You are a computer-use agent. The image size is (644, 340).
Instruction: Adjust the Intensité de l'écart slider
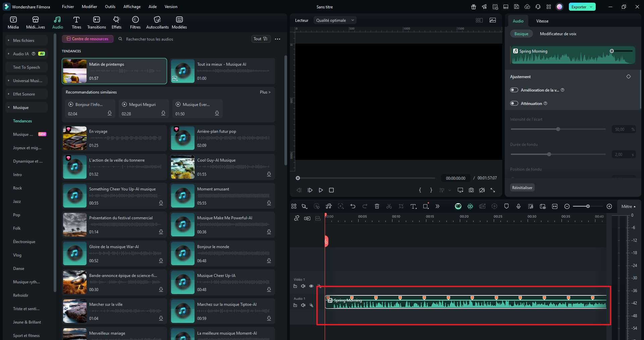coord(558,129)
